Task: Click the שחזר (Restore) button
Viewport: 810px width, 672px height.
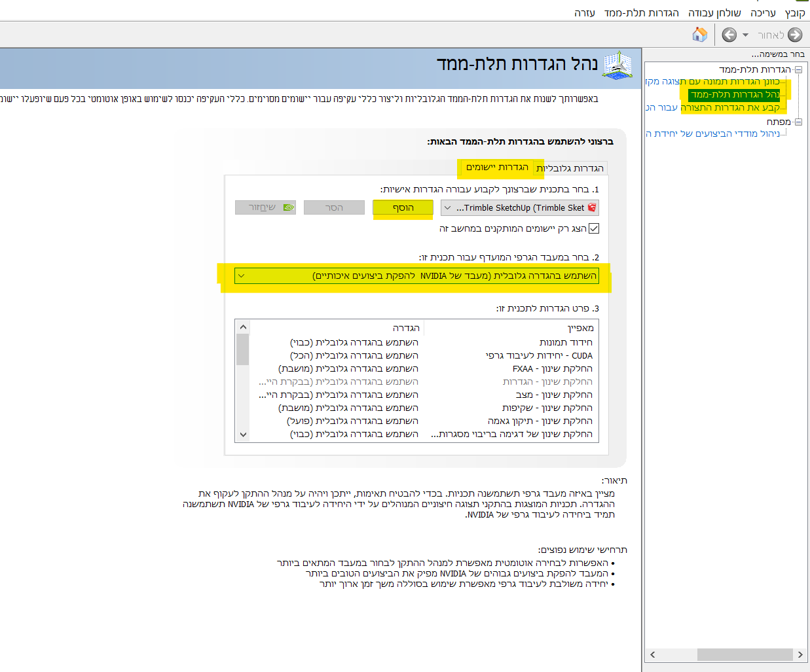Action: (x=265, y=207)
